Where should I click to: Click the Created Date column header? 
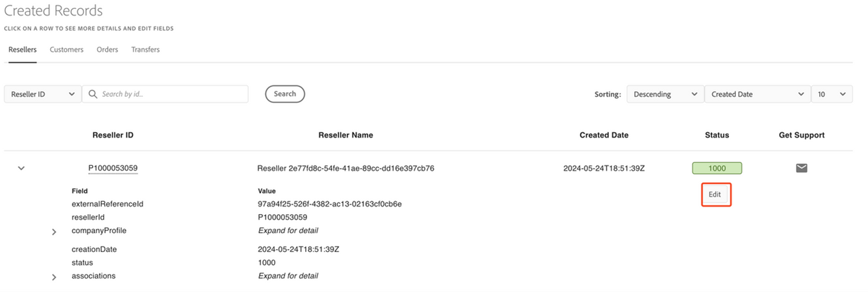click(604, 135)
